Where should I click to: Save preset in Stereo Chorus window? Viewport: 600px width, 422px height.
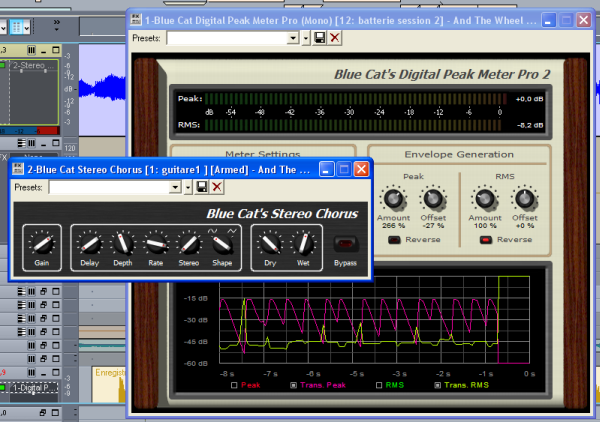[x=202, y=187]
